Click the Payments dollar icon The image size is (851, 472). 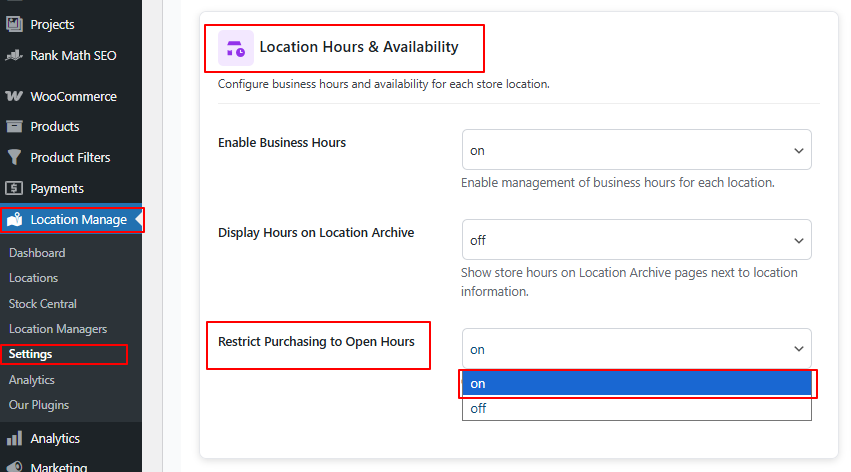[14, 189]
